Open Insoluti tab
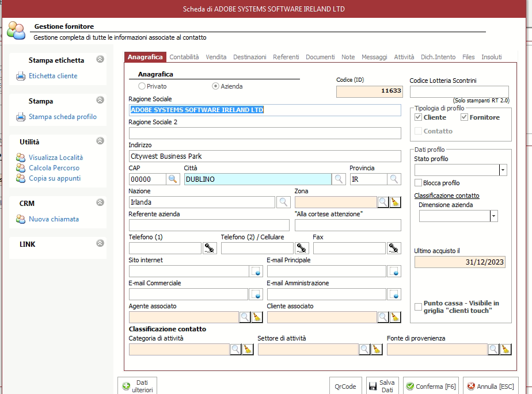The image size is (532, 394). pyautogui.click(x=492, y=57)
